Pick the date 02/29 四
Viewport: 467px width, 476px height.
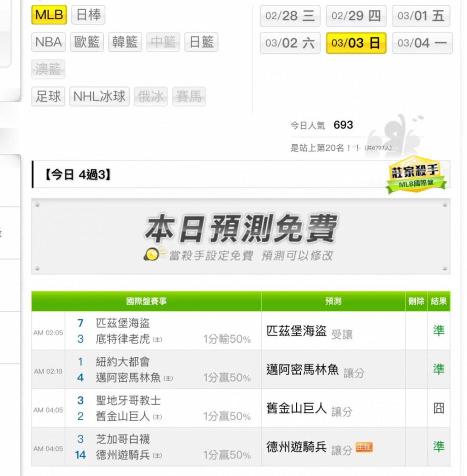tap(356, 16)
